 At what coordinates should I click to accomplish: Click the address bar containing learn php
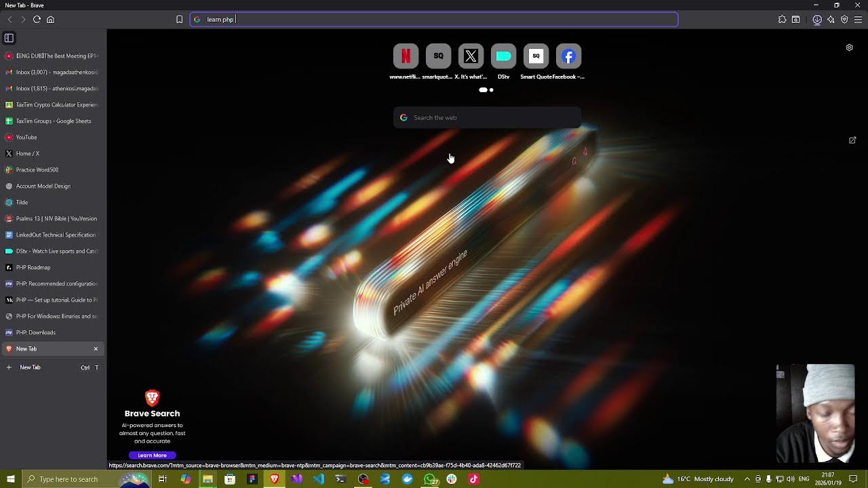(434, 20)
